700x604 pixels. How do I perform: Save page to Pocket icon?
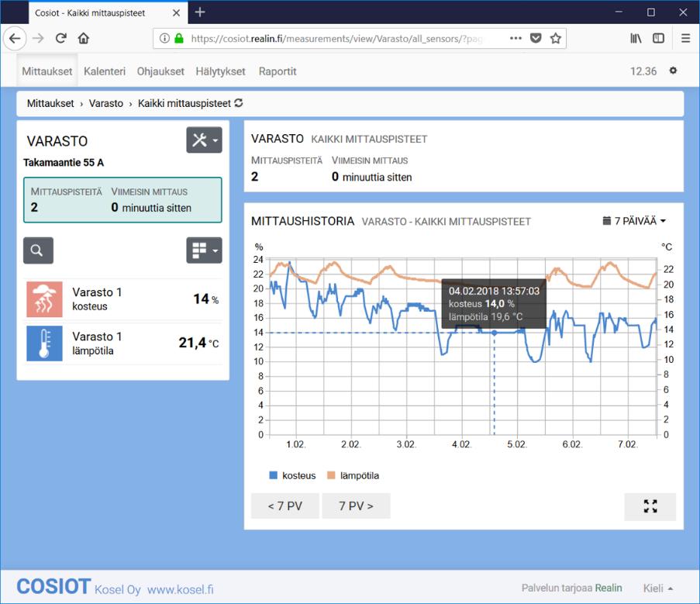coord(536,39)
